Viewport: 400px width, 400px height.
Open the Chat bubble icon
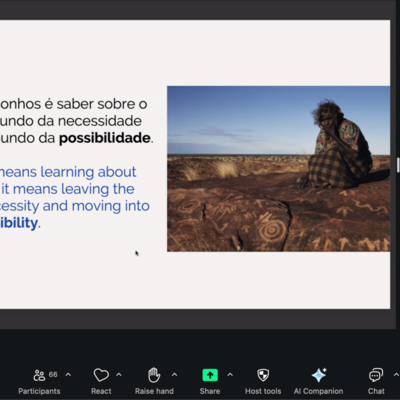376,375
